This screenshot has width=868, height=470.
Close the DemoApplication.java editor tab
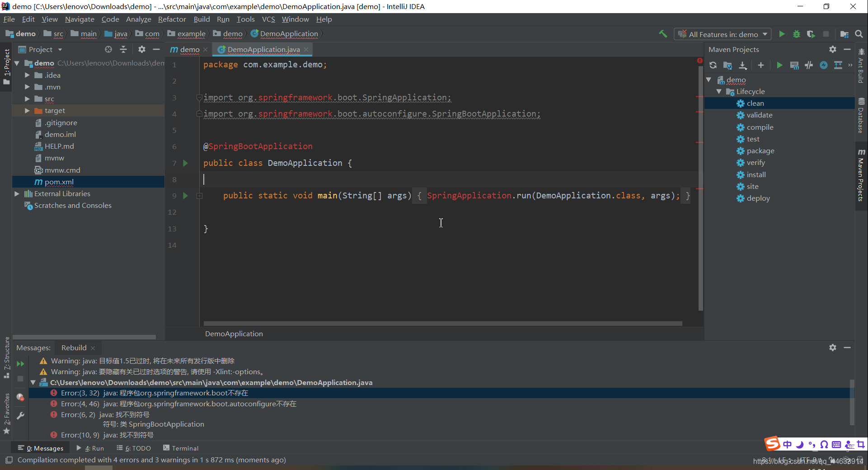(306, 49)
